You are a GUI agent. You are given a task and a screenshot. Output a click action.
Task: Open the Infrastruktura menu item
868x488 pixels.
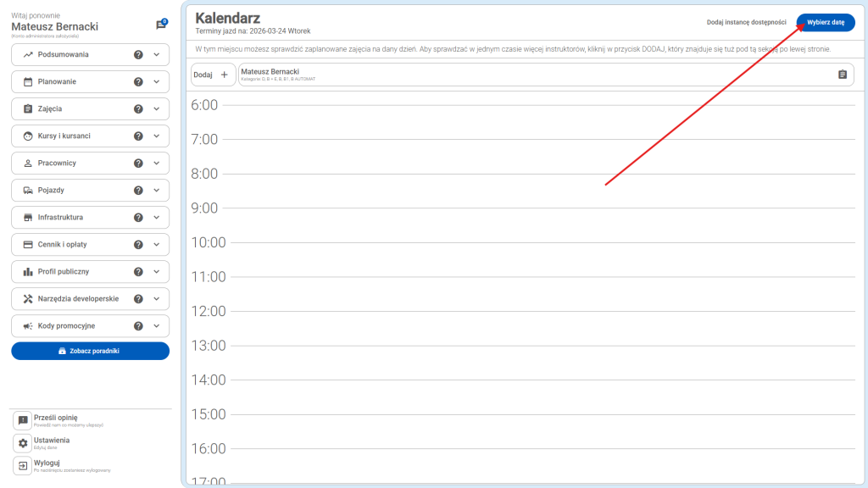tap(60, 218)
